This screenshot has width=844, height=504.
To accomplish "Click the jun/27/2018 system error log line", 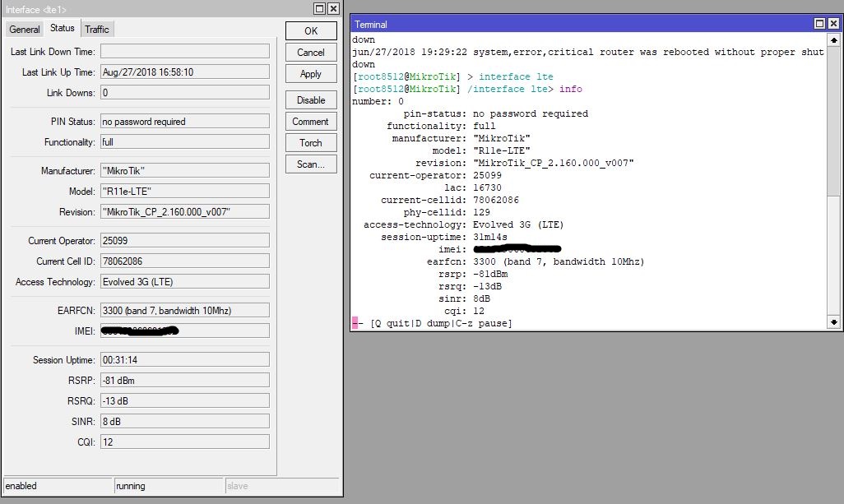I will click(x=588, y=52).
